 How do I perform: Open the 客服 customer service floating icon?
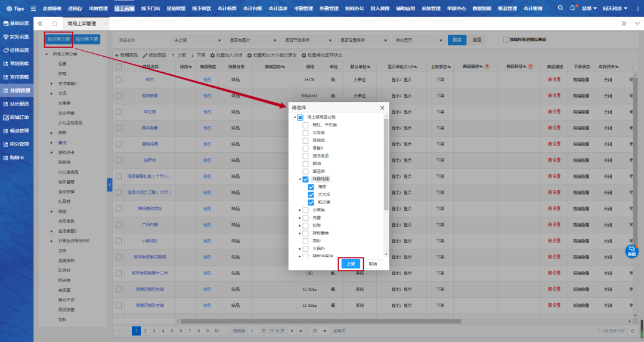(x=631, y=251)
